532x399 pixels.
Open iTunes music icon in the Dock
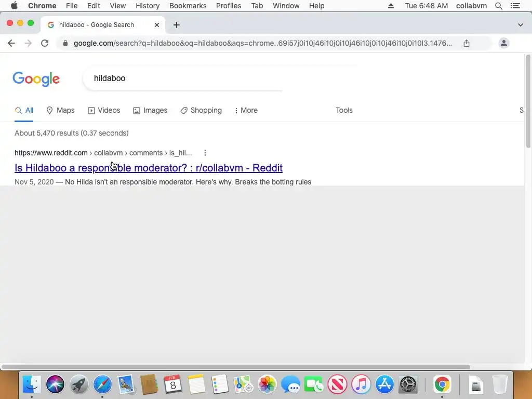coord(361,384)
